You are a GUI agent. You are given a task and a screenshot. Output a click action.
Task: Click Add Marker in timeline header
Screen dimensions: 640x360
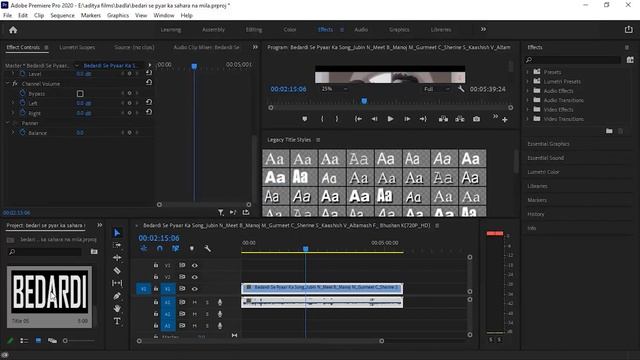point(191,249)
